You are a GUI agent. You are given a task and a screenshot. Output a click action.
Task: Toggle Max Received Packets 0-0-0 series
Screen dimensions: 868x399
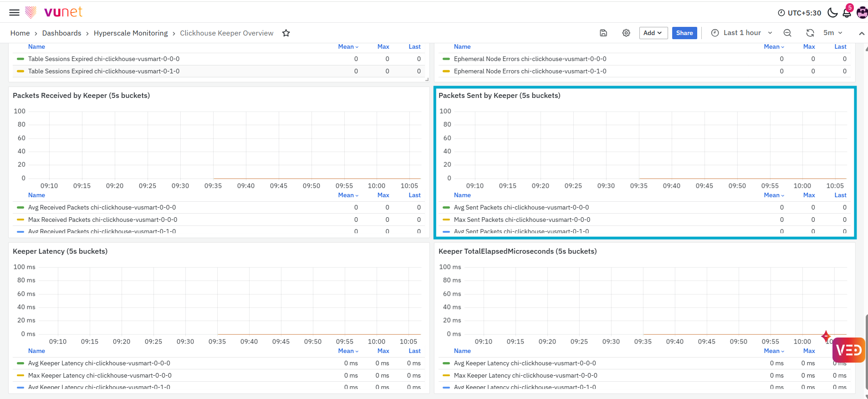(x=102, y=220)
